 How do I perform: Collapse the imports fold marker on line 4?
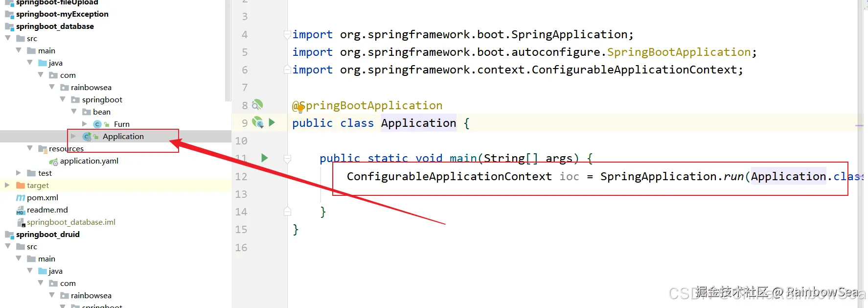point(287,34)
